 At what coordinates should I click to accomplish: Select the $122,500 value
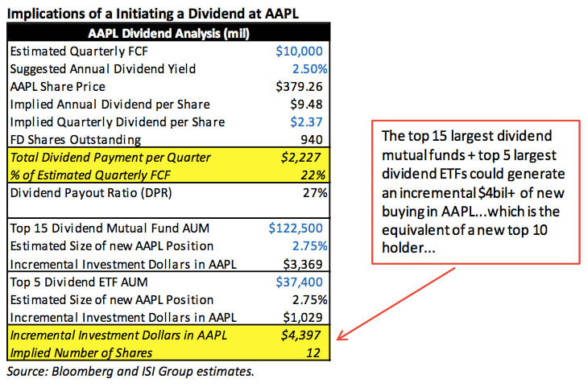(x=296, y=228)
